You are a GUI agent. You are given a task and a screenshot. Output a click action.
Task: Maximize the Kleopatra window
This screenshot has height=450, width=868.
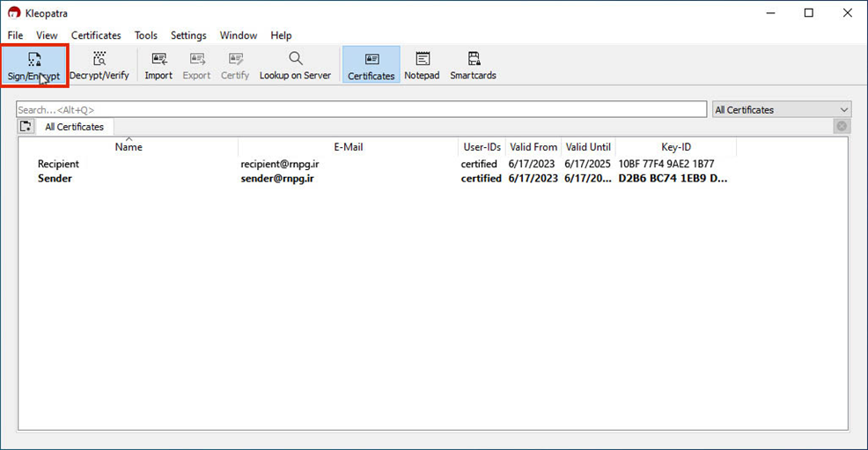click(809, 12)
